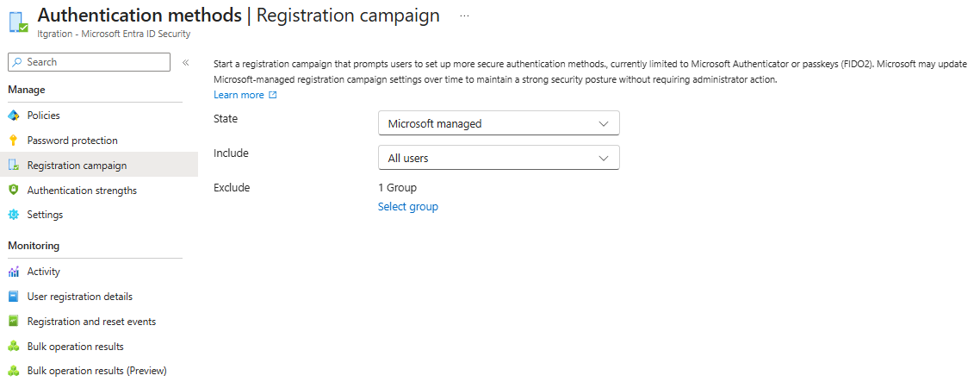Click the Activity chart icon
Viewport: 980px width, 388px height.
(x=14, y=272)
